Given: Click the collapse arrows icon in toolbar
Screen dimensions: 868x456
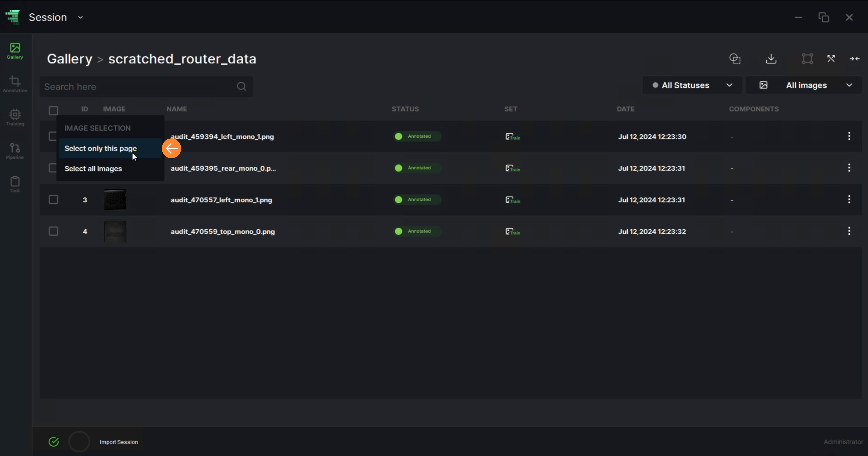Looking at the screenshot, I should click(854, 59).
